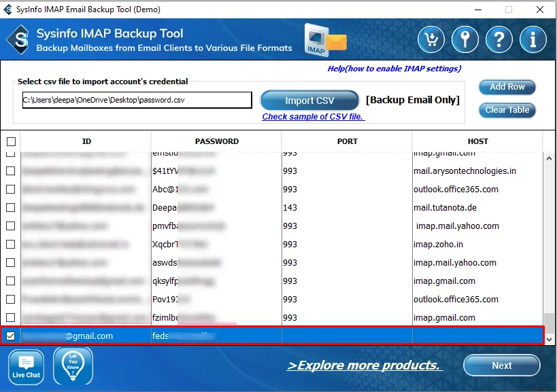Image resolution: width=557 pixels, height=392 pixels.
Task: Click the question mark help icon
Action: pos(500,39)
